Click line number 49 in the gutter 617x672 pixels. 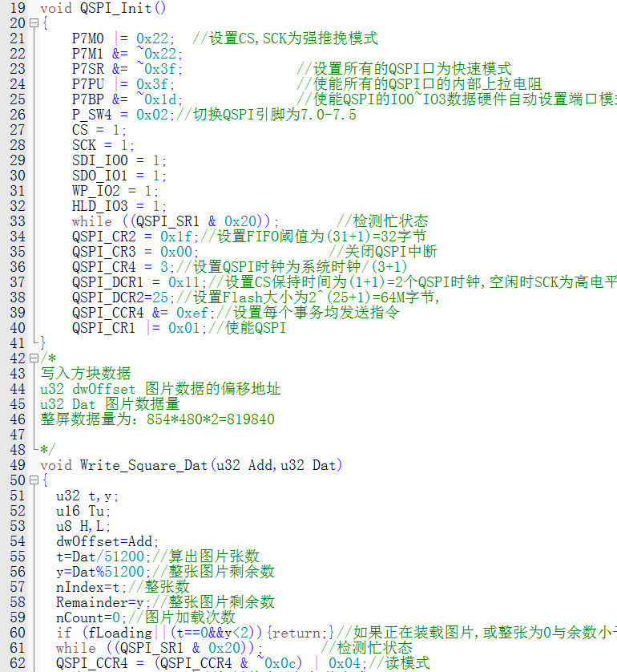(17, 465)
